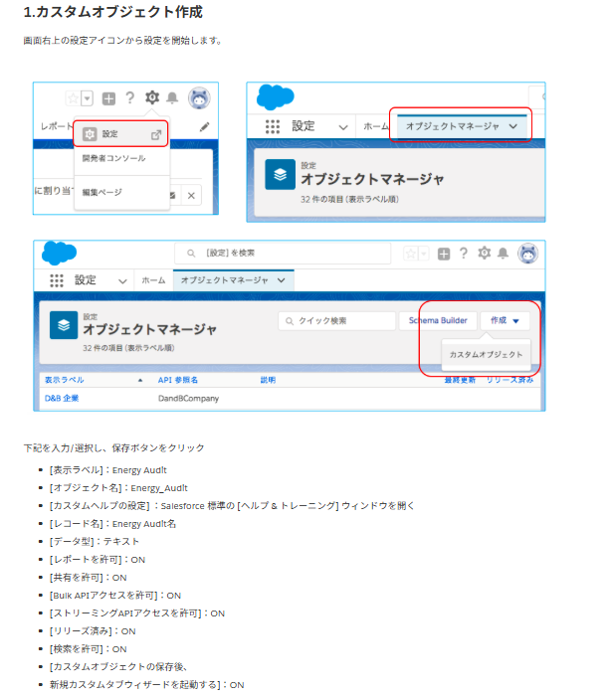609x700 pixels.
Task: Click app launcher grid below the [設定]を検索 header
Action: click(57, 280)
